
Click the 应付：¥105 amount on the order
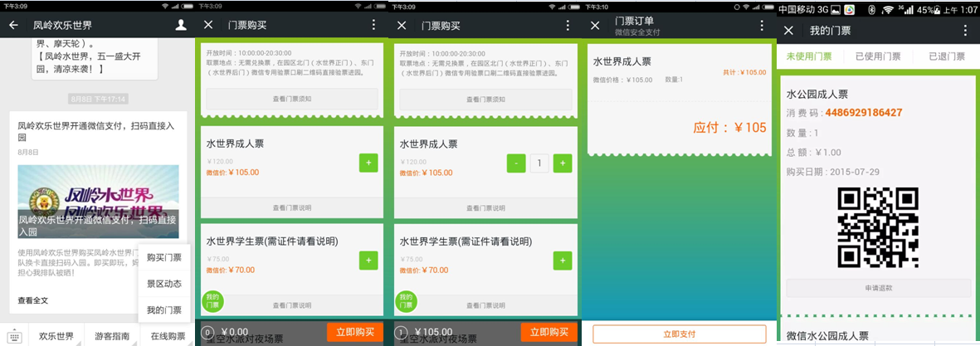click(x=729, y=128)
